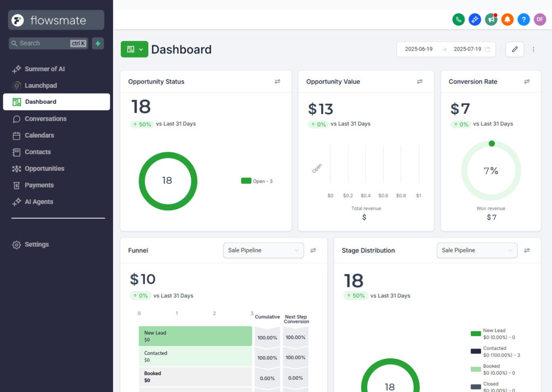
Task: Toggle the Booked legend color swatch
Action: 475,369
